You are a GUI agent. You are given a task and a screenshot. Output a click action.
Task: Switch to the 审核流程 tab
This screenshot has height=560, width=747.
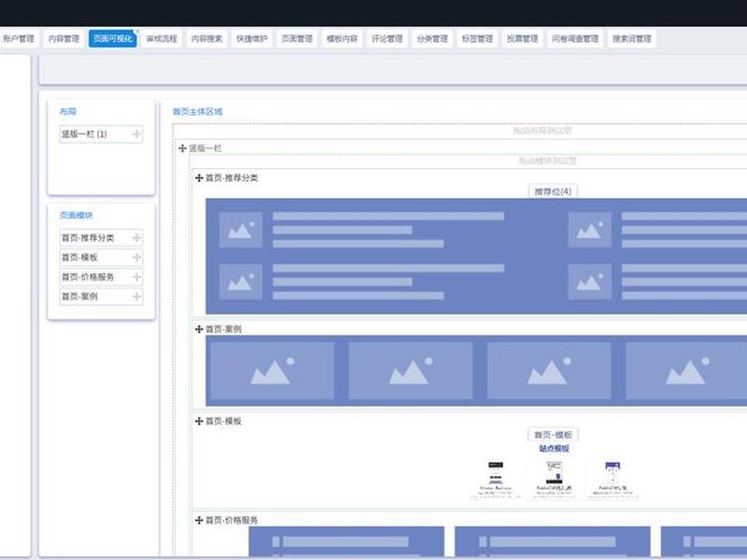(x=162, y=38)
